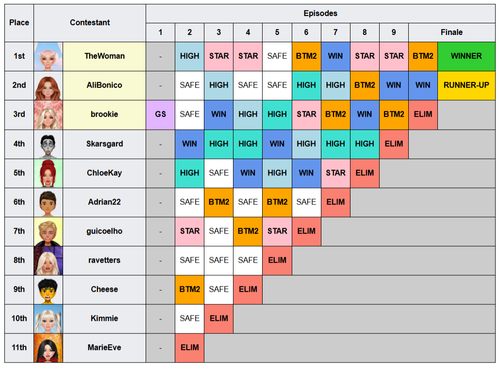Click Skarsgard's WIN cell in episode 2

click(189, 144)
